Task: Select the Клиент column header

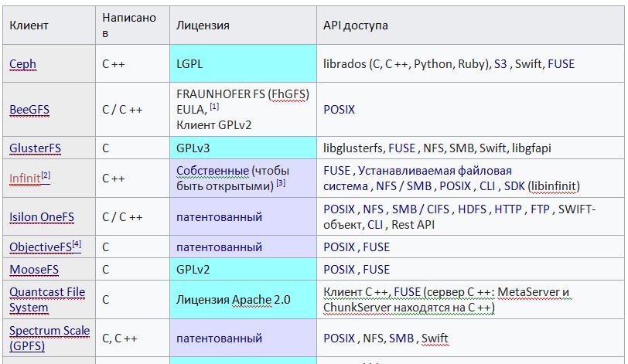Action: coord(49,26)
